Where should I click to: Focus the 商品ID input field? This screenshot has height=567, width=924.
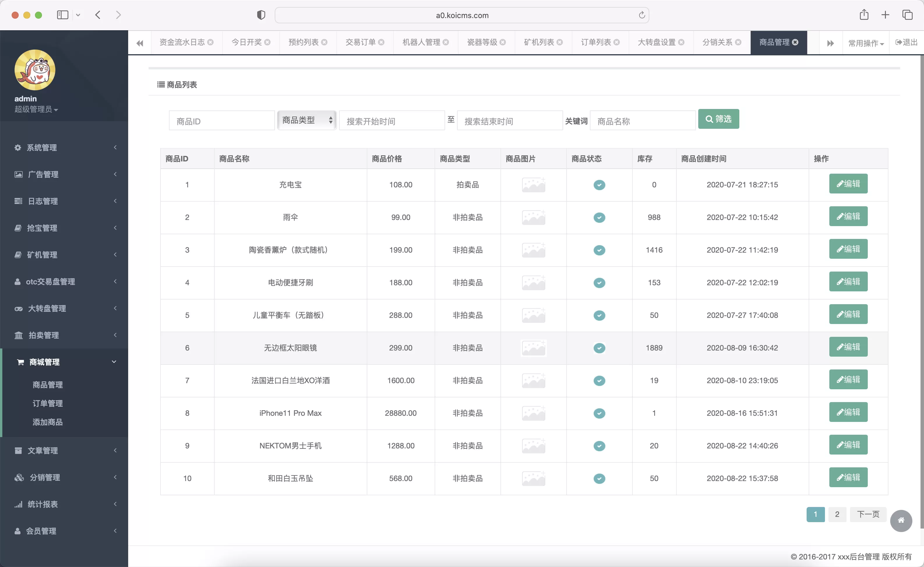coord(222,121)
